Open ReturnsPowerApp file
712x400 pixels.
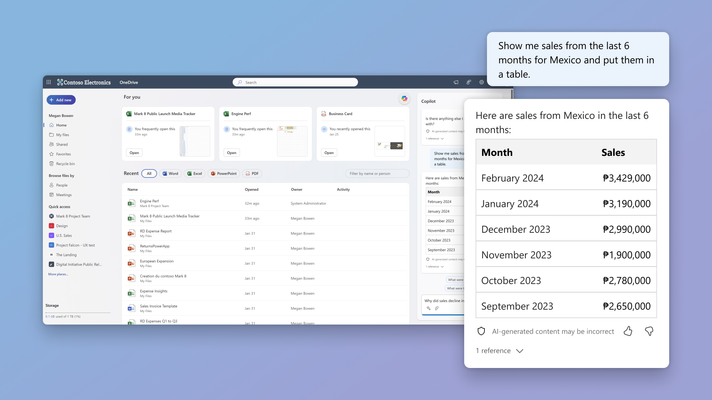point(154,246)
